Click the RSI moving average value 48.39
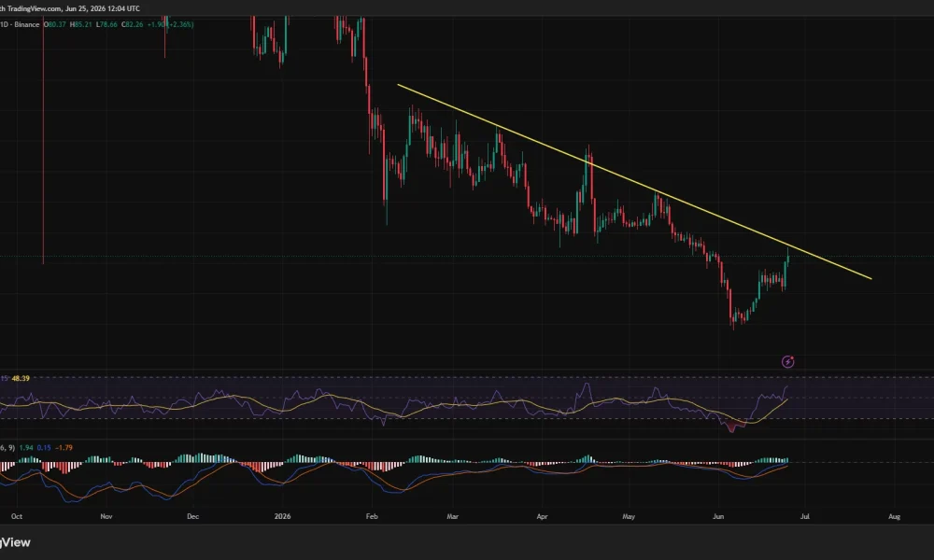The width and height of the screenshot is (934, 560). pyautogui.click(x=21, y=379)
